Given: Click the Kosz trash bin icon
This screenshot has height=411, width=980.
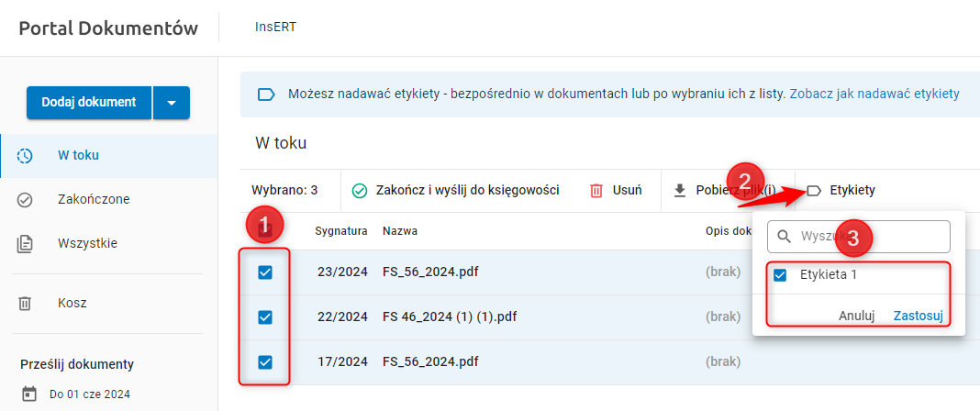Looking at the screenshot, I should click(x=26, y=303).
